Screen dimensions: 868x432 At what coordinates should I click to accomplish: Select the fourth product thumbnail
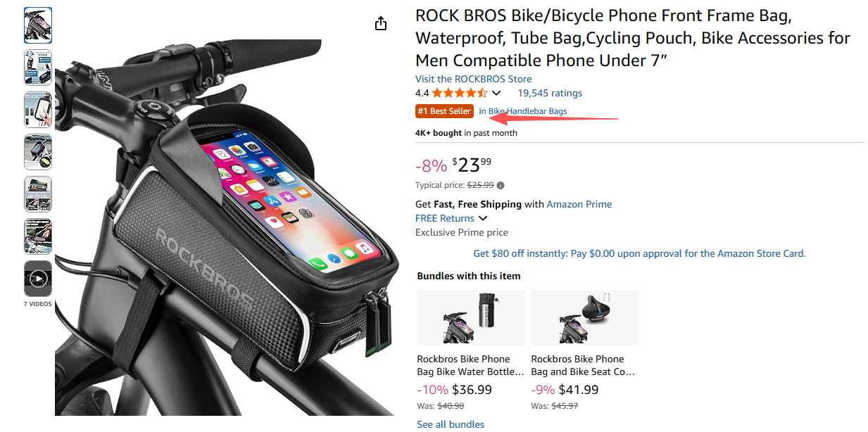[38, 152]
